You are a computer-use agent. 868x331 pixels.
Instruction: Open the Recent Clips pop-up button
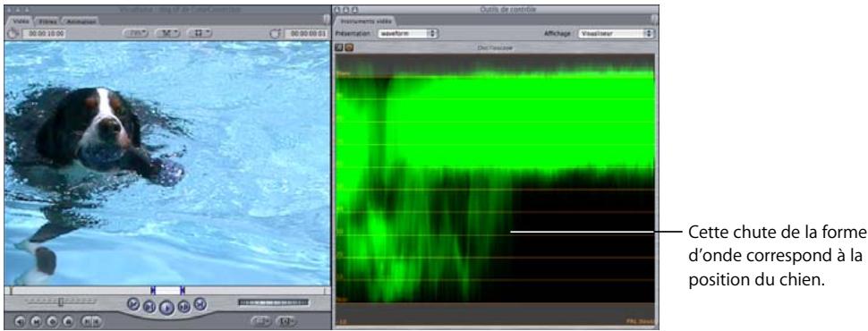261,321
